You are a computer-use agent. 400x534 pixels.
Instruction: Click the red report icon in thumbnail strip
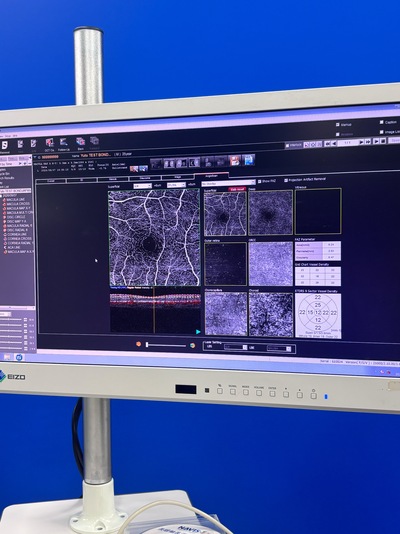235,160
